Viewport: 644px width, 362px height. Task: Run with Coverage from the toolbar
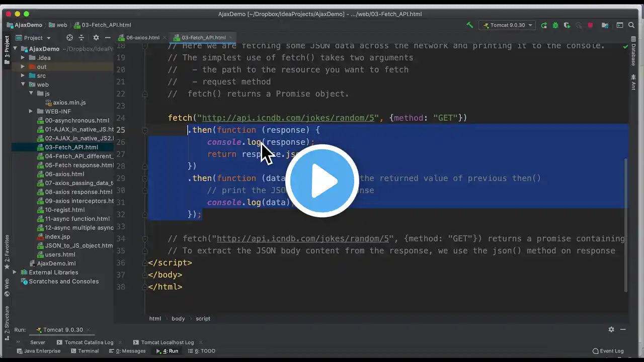coord(567,25)
